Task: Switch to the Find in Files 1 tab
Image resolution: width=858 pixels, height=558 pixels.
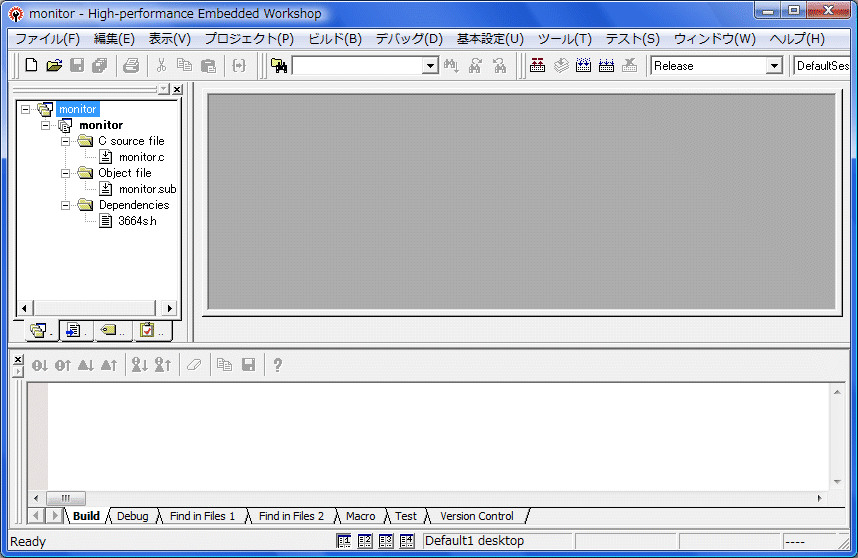Action: pyautogui.click(x=202, y=516)
